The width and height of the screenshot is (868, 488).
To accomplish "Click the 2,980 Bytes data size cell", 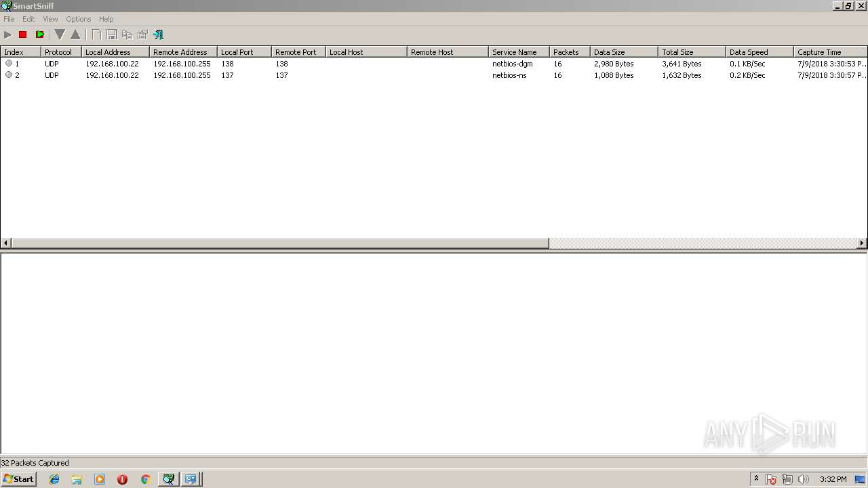I will (614, 64).
